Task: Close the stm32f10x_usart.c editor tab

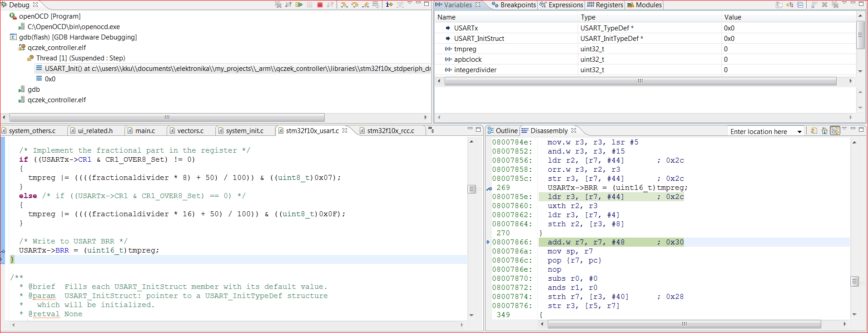Action: tap(345, 130)
